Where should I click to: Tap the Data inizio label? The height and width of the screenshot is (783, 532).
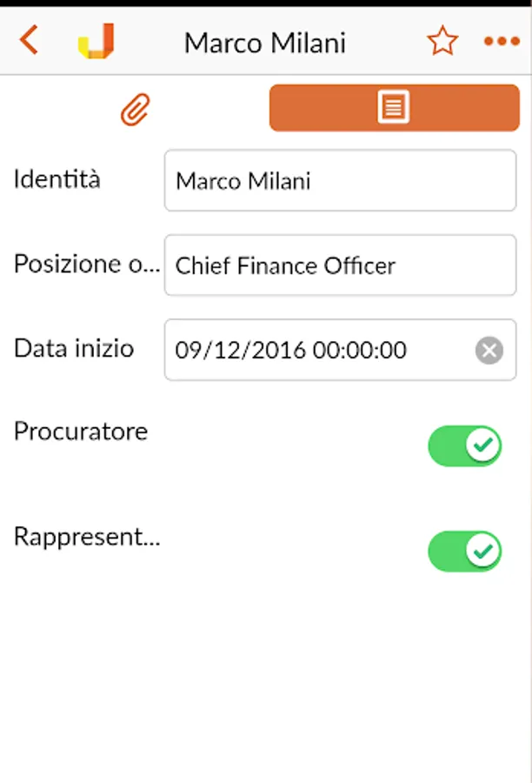[x=74, y=348]
